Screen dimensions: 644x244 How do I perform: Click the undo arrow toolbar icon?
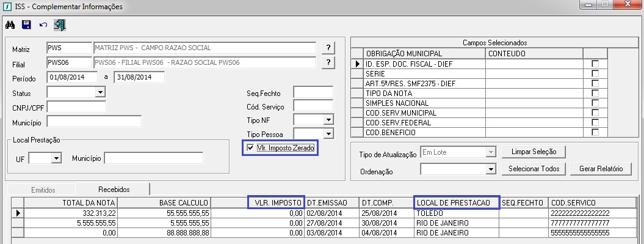43,25
